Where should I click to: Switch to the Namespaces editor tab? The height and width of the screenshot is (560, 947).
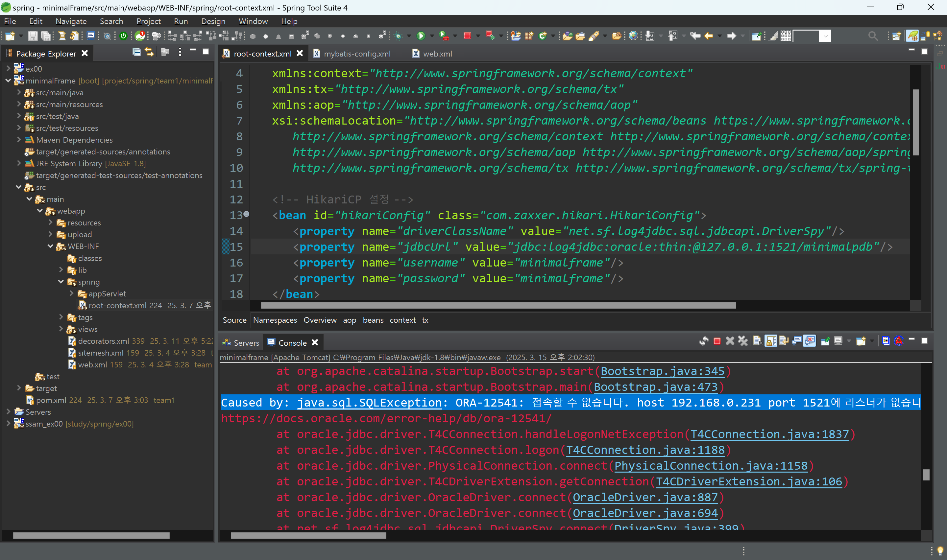point(275,320)
